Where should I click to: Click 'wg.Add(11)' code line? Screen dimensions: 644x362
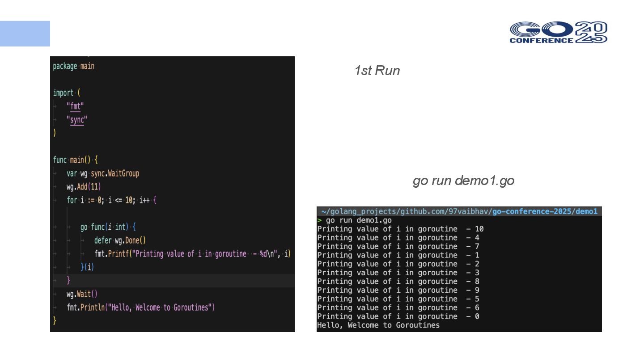pos(84,187)
